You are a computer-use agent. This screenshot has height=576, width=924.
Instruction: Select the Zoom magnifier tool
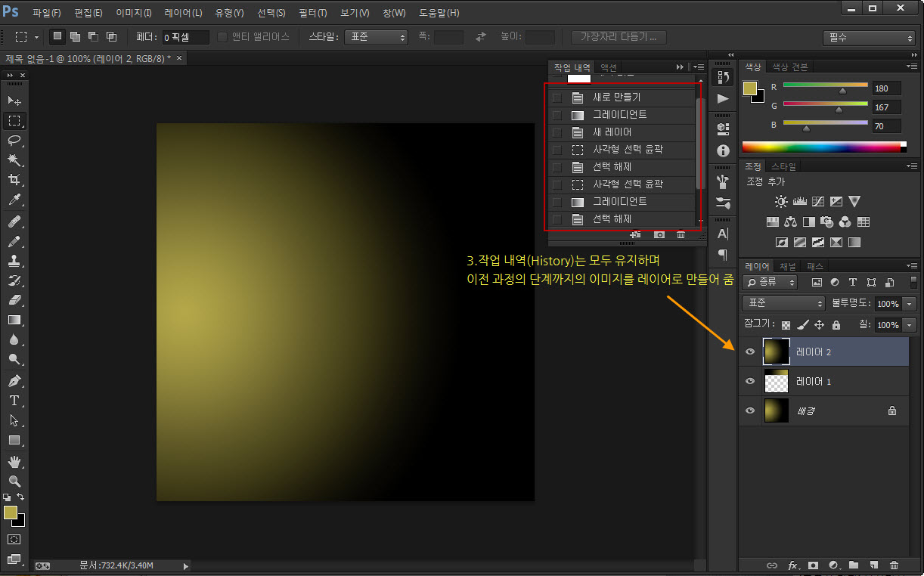pyautogui.click(x=14, y=481)
